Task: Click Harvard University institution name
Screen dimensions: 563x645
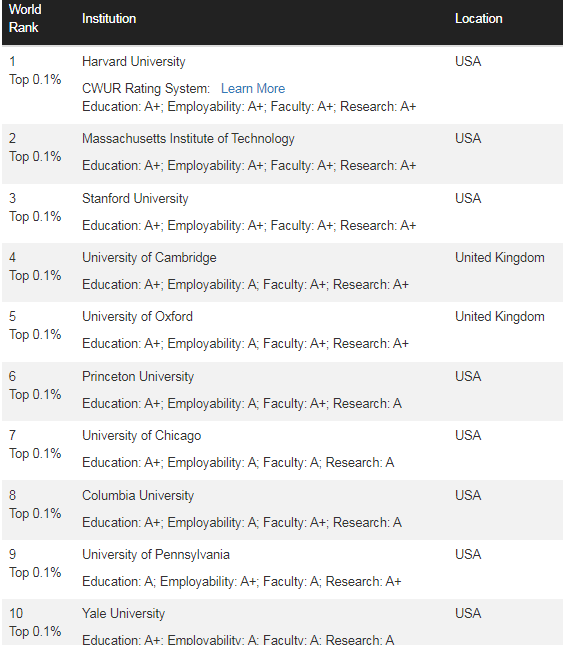Action: pos(134,62)
